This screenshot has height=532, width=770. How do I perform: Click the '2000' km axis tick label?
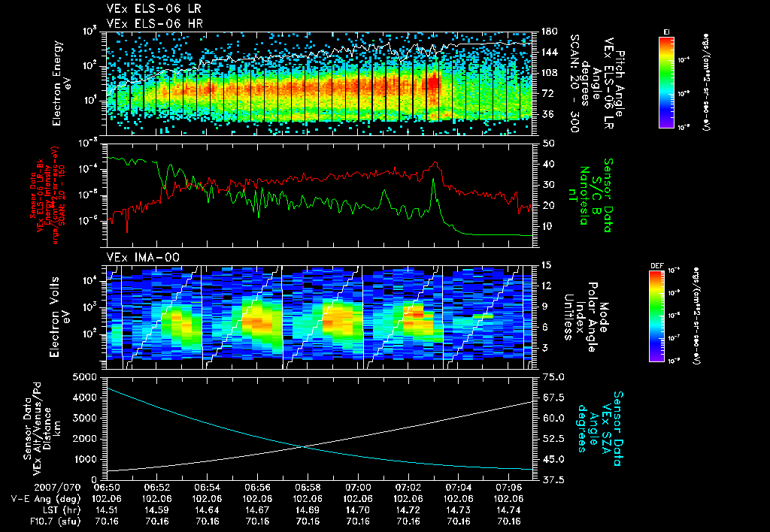85,439
